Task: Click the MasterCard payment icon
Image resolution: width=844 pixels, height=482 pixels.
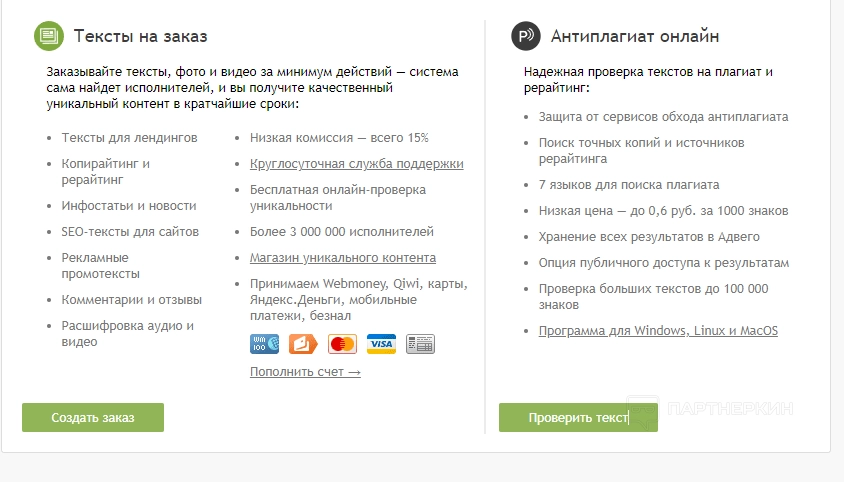Action: 342,344
